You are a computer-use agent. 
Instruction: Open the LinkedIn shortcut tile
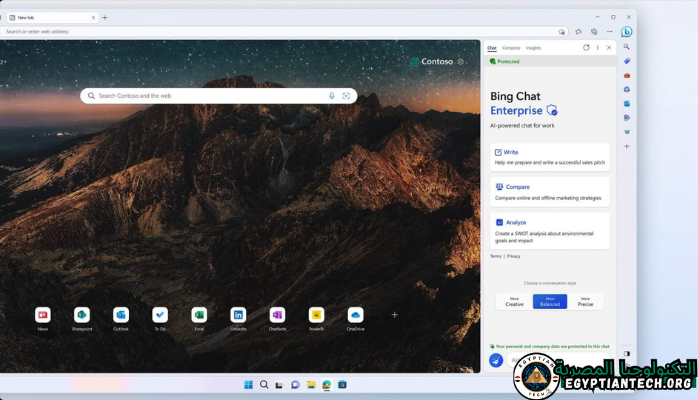pyautogui.click(x=238, y=315)
